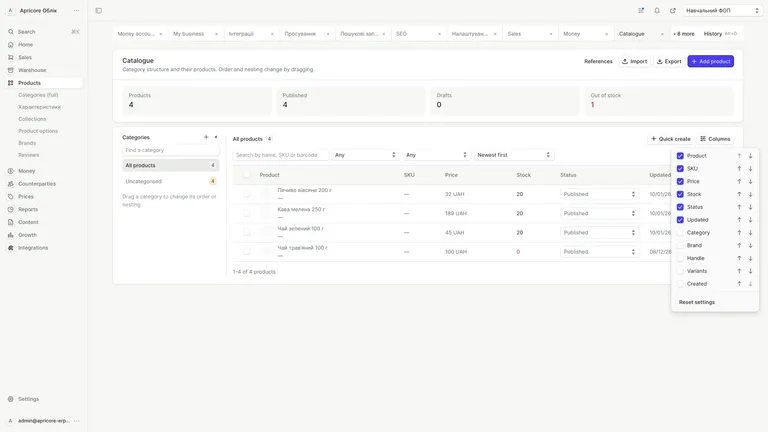Click Reset settings in columns panel
Viewport: 768px width, 432px height.
(696, 302)
